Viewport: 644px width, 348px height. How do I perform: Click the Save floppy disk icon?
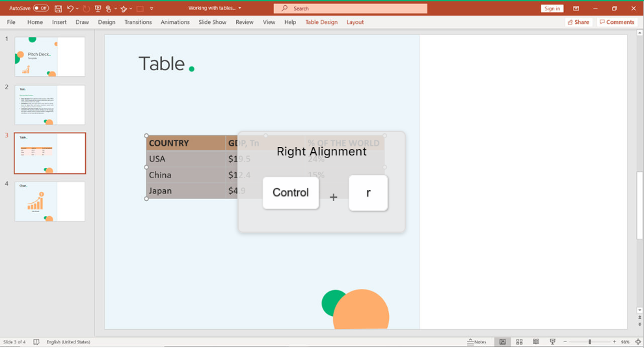point(59,8)
